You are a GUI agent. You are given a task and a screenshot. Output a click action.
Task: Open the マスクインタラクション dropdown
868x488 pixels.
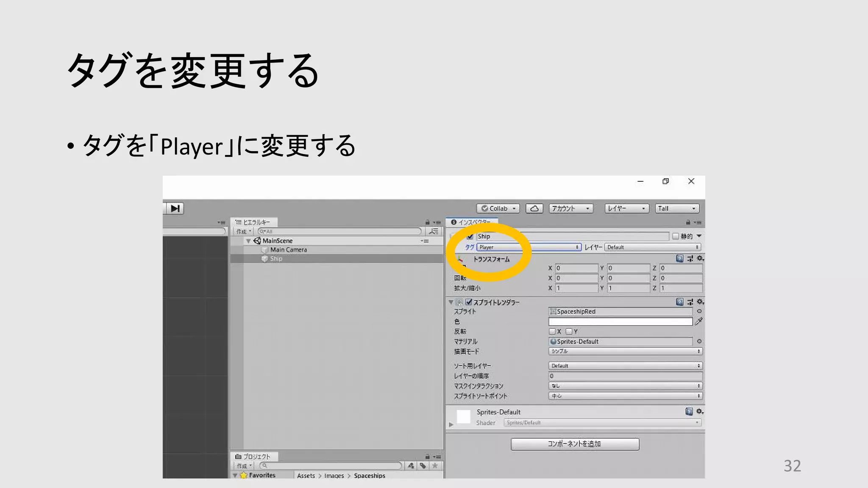[626, 386]
